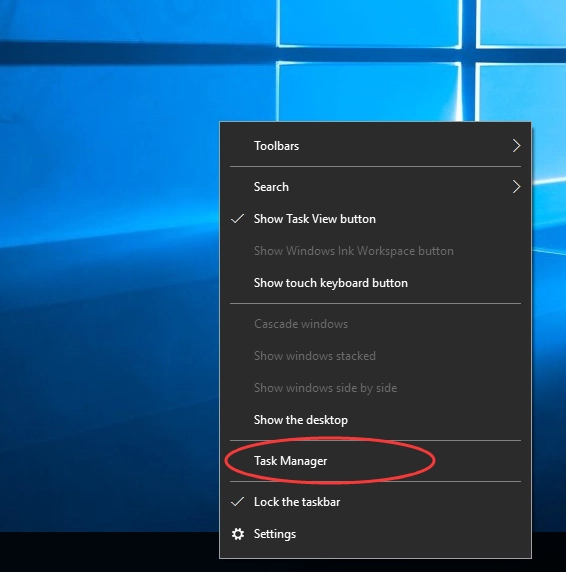Click the Settings gear icon
This screenshot has width=566, height=572.
pos(238,534)
